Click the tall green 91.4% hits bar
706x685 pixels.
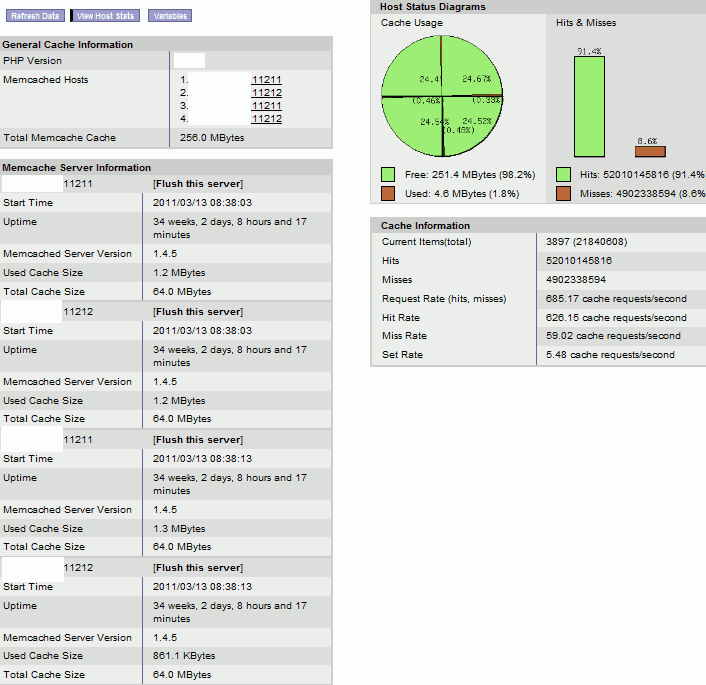589,106
